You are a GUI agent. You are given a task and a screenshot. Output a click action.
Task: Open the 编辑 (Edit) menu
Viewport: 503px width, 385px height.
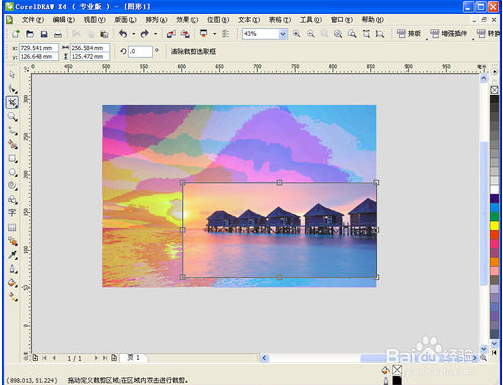click(64, 20)
